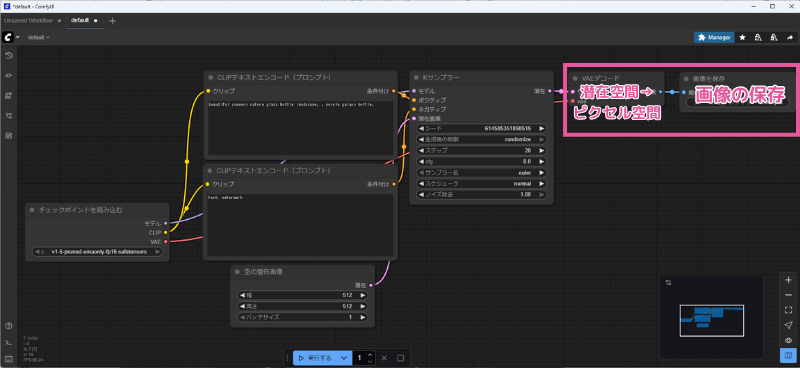
Task: Toggle link visibility with the eye icon
Action: tap(788, 340)
